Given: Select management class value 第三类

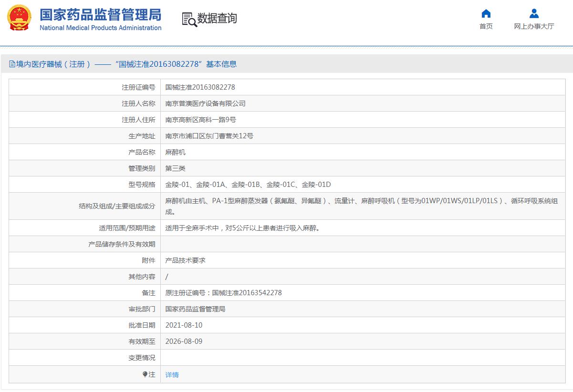Looking at the screenshot, I should (x=175, y=168).
